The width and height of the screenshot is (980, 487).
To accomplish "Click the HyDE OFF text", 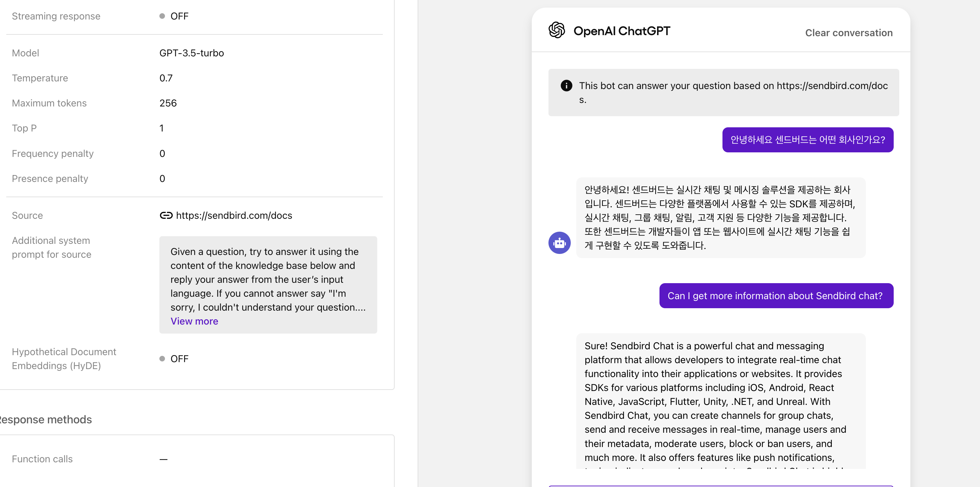I will click(179, 359).
